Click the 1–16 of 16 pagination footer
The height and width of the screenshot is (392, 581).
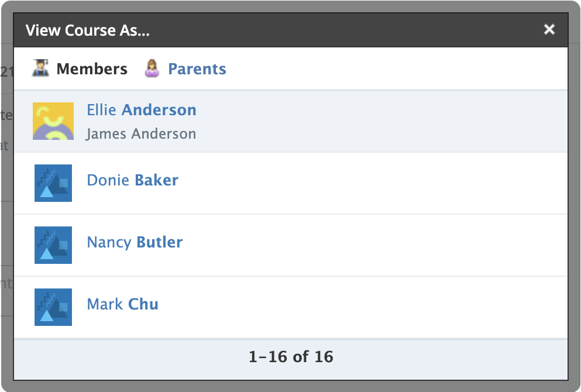(291, 356)
